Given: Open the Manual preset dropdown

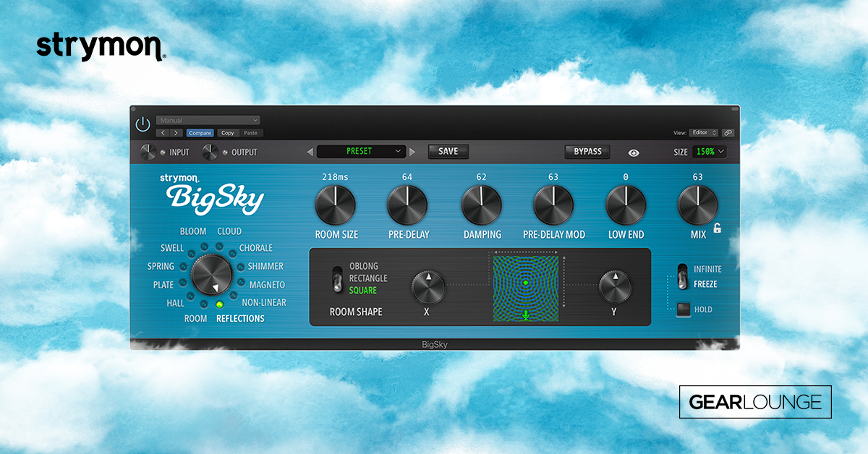Looking at the screenshot, I should pos(208,119).
